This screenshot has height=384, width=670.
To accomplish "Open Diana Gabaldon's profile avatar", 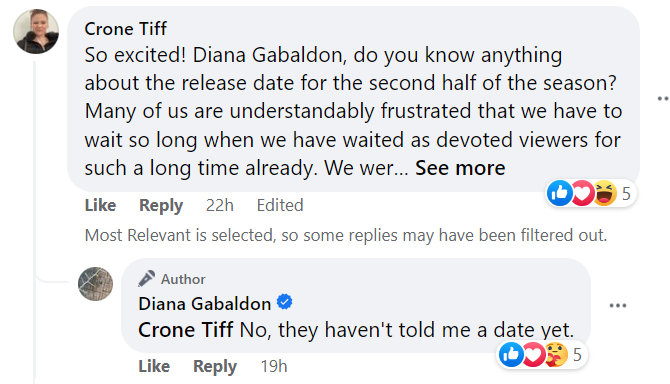I will [95, 284].
